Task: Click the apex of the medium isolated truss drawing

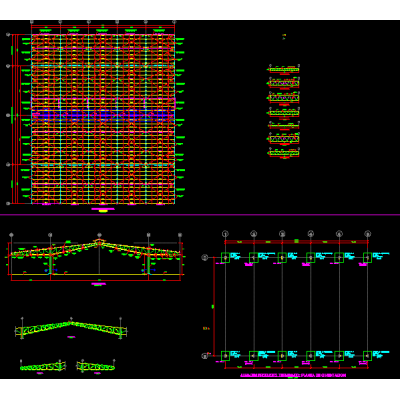Action: (x=71, y=322)
